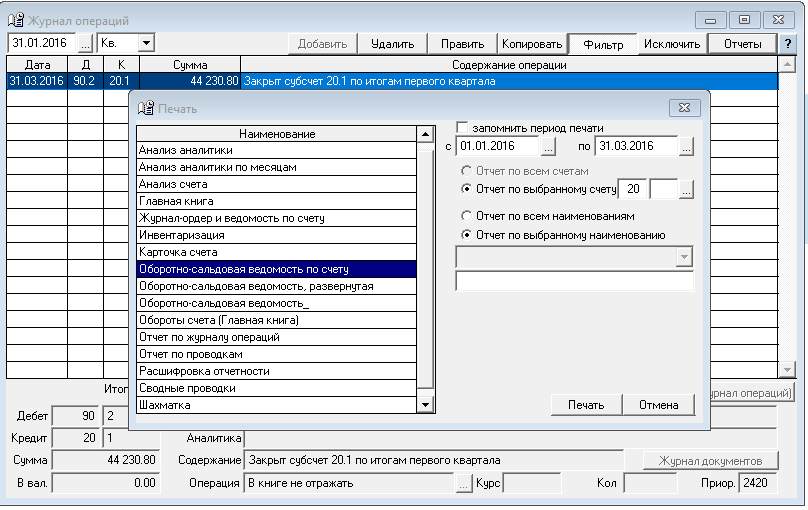Expand the disabled name combo box arrow
The width and height of the screenshot is (808, 510).
click(684, 257)
